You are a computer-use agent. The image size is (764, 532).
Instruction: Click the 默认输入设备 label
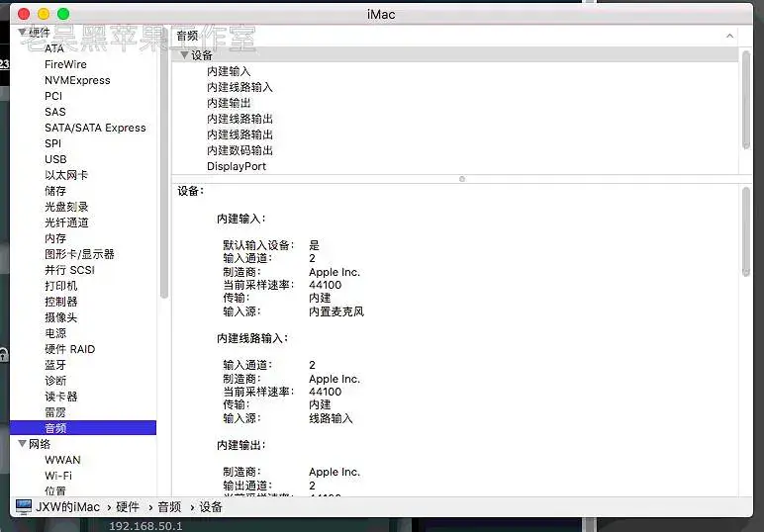point(258,245)
